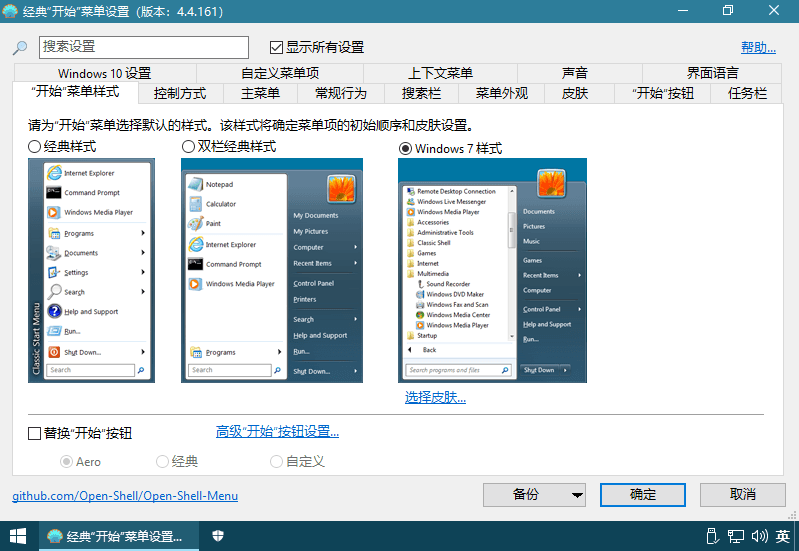The height and width of the screenshot is (551, 799).
Task: Click the volume speaker icon in the system tray
Action: click(759, 536)
